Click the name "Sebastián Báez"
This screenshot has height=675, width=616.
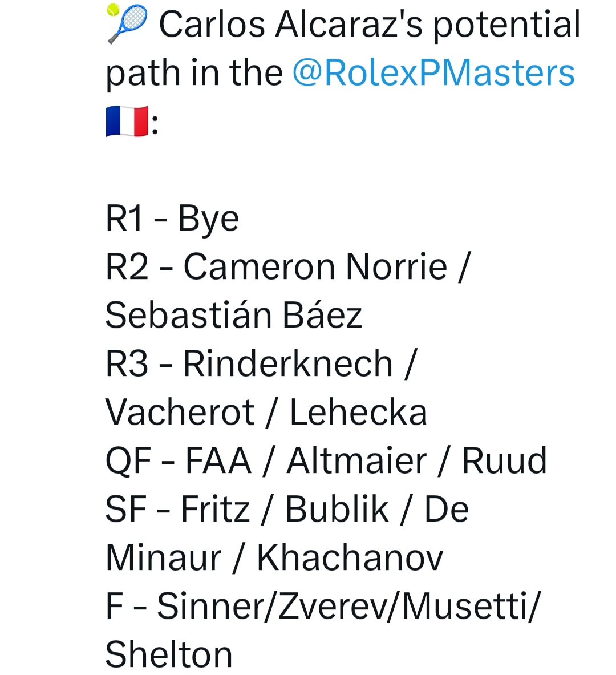tap(234, 316)
